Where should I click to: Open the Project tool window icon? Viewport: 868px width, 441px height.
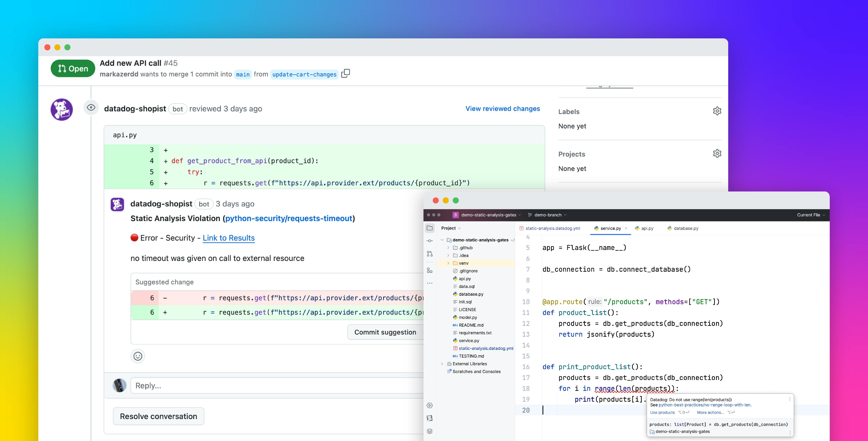(430, 228)
